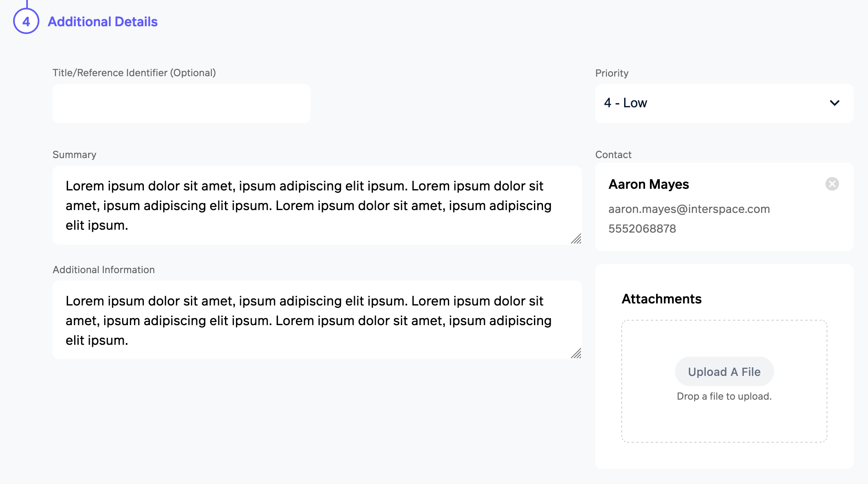Viewport: 868px width, 484px height.
Task: Open the Priority 4 - Low dropdown
Action: coord(724,103)
